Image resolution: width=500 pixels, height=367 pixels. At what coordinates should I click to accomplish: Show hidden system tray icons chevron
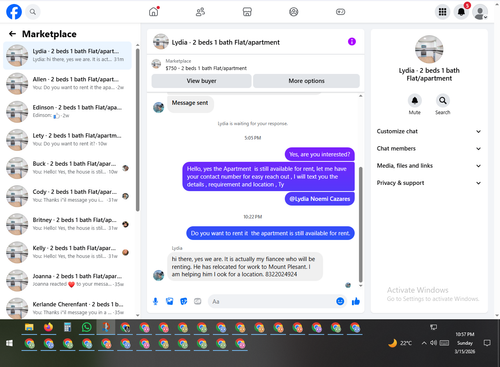tap(424, 343)
